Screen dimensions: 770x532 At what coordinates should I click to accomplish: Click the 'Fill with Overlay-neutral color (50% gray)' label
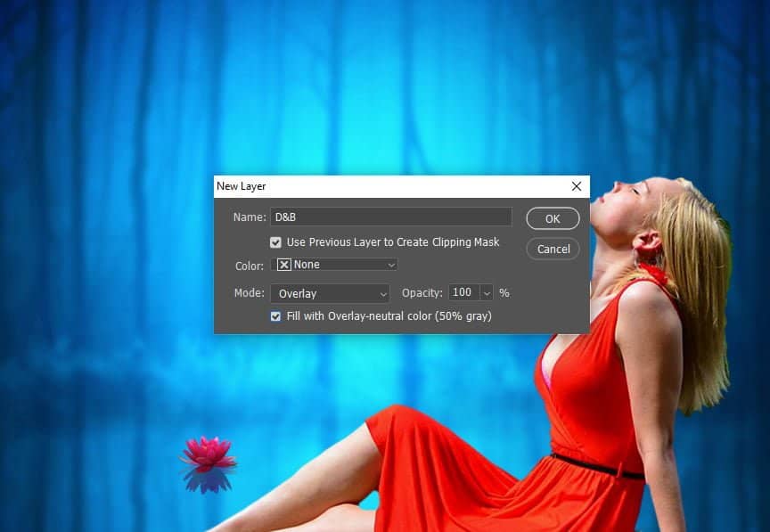point(389,316)
